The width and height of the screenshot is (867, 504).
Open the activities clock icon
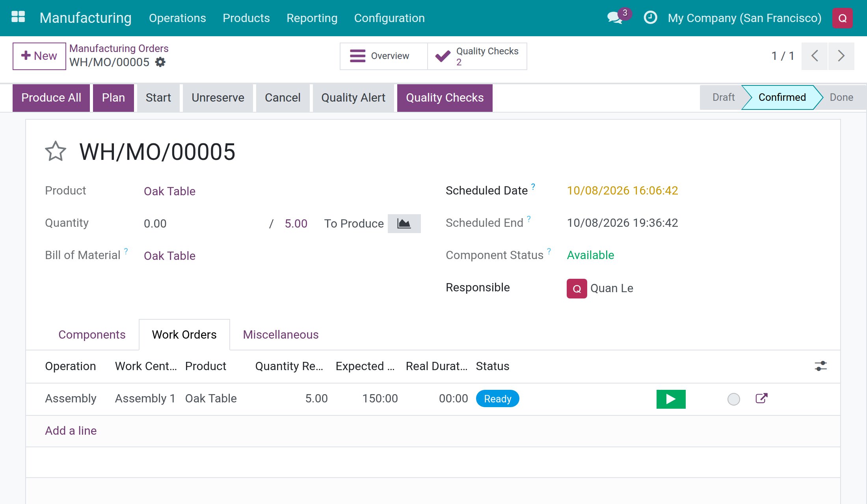click(650, 18)
